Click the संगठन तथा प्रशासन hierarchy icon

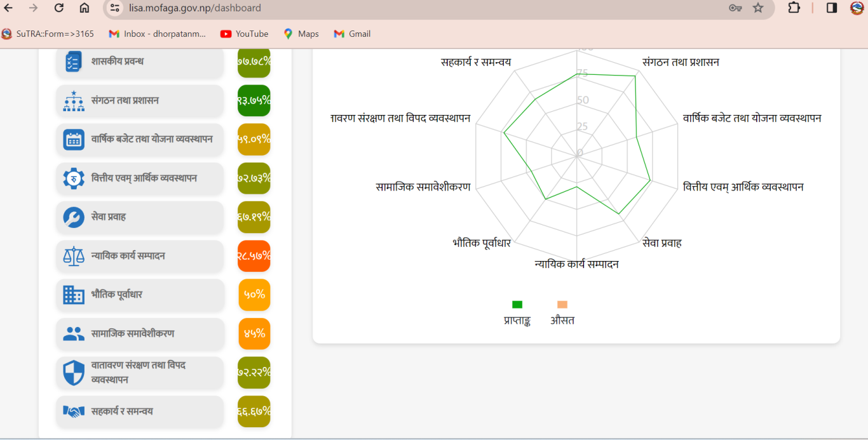[74, 101]
